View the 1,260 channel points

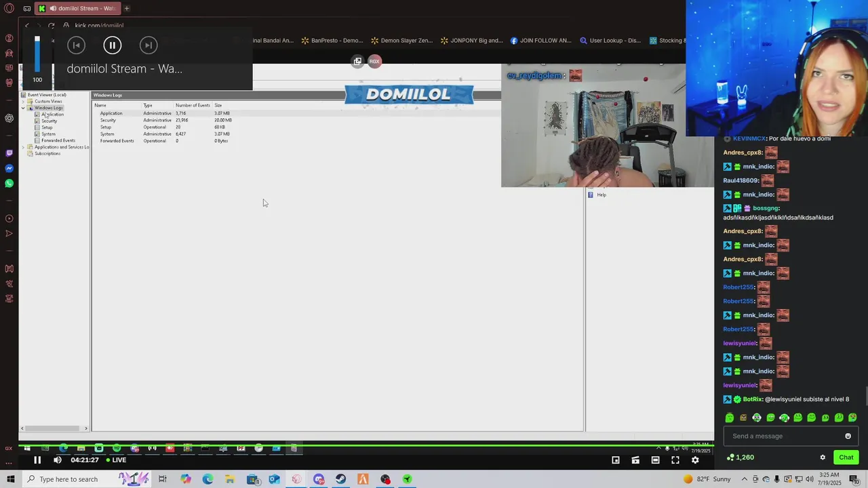[x=740, y=457]
